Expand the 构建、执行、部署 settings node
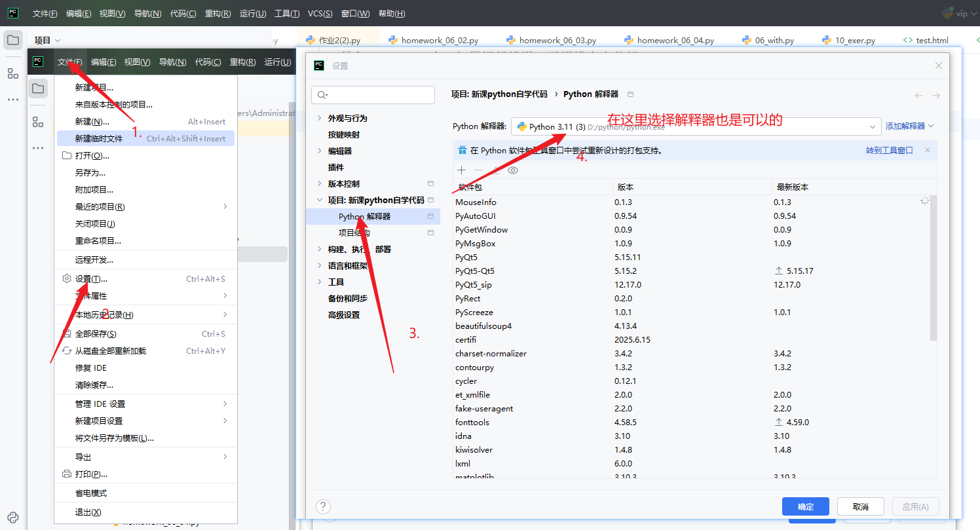 (x=320, y=249)
